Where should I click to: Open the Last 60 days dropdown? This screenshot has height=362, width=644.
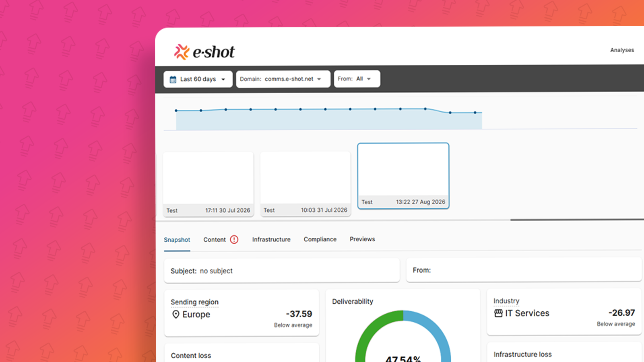click(x=198, y=79)
